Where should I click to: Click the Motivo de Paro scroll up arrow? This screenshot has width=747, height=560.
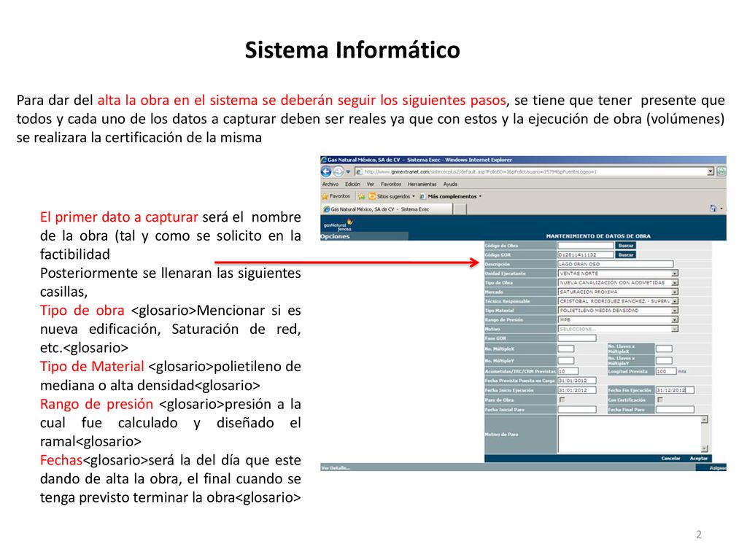(x=705, y=419)
